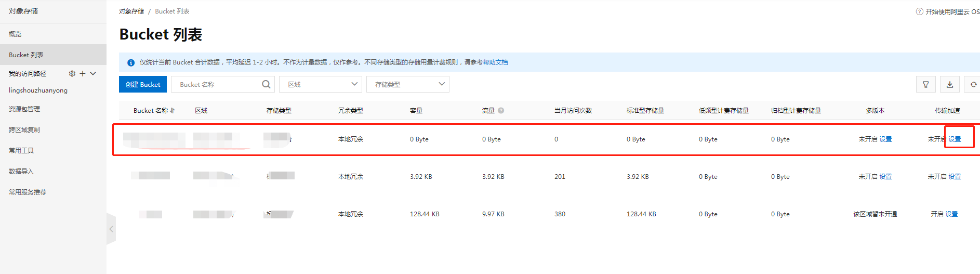Click the 多版本 column header
The width and height of the screenshot is (980, 274).
click(875, 111)
